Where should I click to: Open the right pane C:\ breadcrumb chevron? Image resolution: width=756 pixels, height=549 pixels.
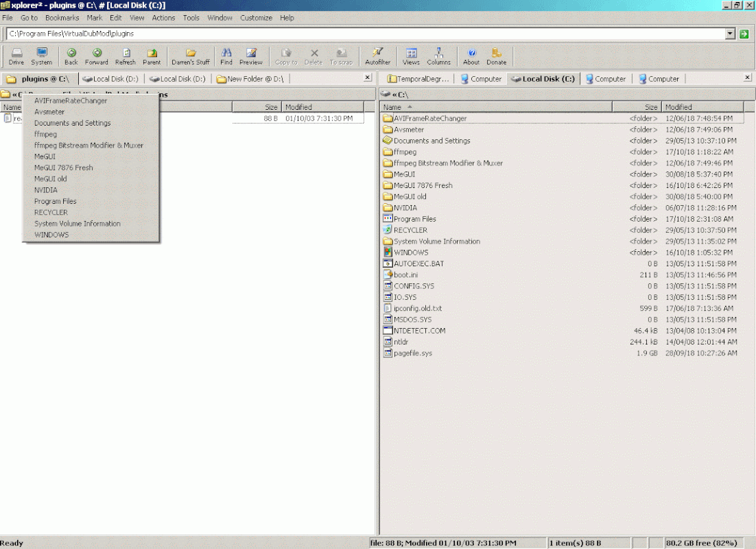click(x=395, y=95)
